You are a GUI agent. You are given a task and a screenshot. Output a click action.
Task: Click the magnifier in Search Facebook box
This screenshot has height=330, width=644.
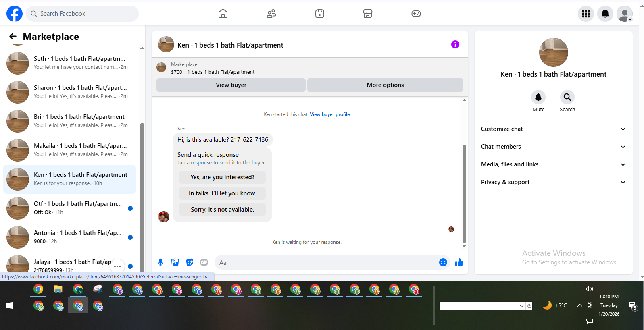(34, 14)
